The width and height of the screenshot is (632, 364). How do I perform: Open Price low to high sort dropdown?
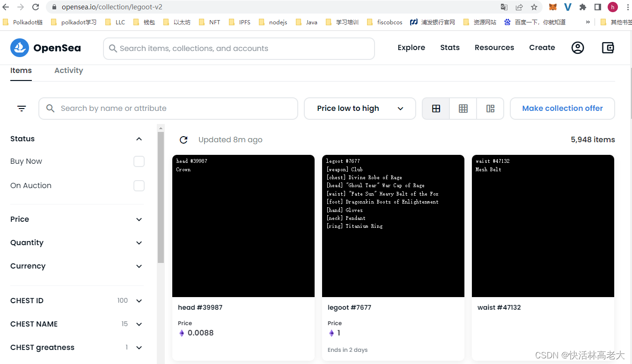click(x=360, y=109)
